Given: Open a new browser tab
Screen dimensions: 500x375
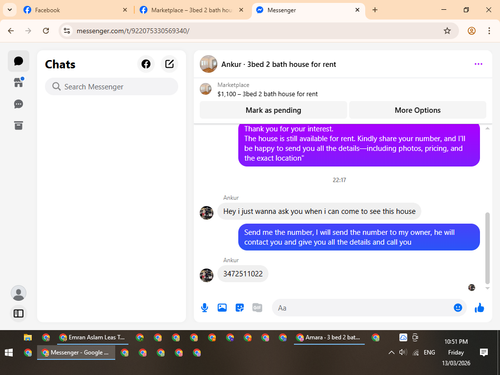Looking at the screenshot, I should (375, 10).
